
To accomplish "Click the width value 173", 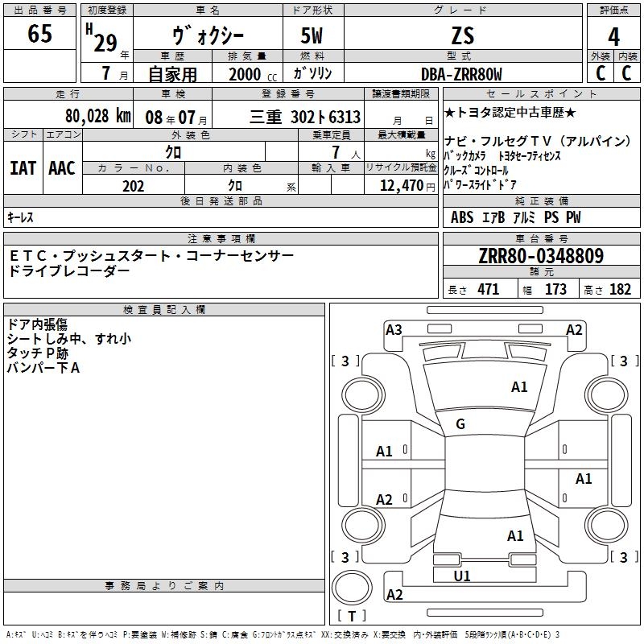I will [x=555, y=290].
